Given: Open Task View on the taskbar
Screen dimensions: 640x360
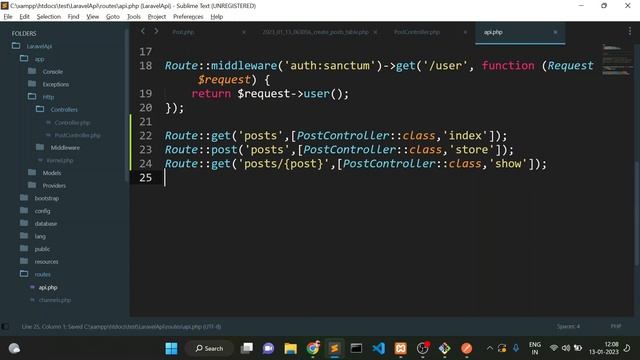Looking at the screenshot, I should (x=247, y=348).
